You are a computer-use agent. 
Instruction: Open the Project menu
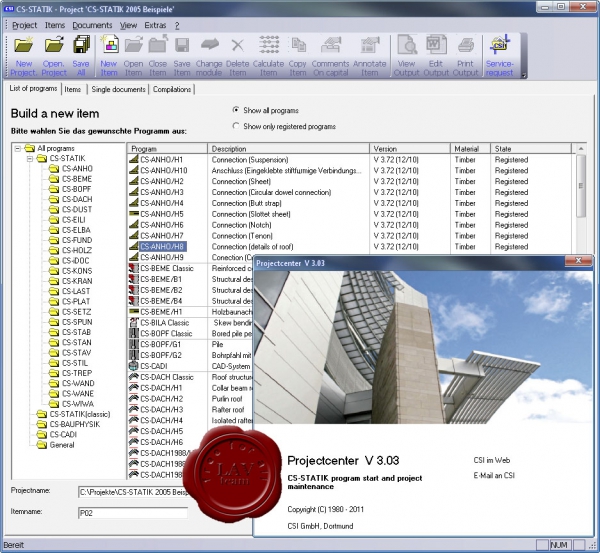(x=24, y=25)
